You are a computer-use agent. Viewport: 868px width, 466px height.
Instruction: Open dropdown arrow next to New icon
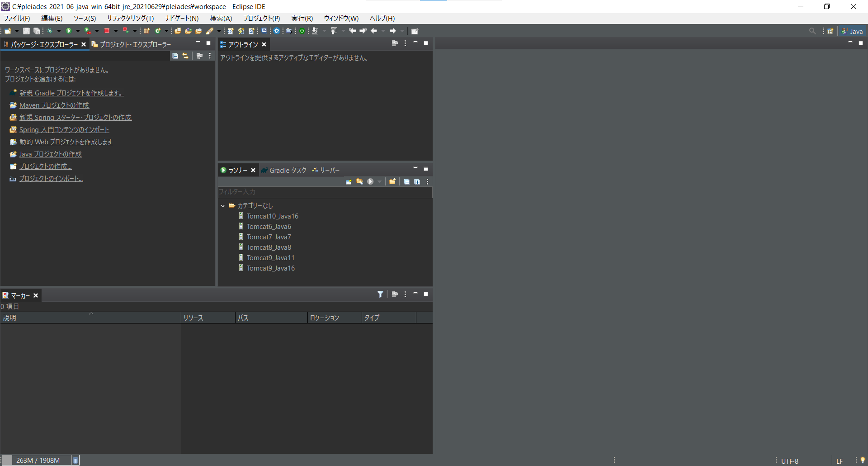[x=17, y=31]
